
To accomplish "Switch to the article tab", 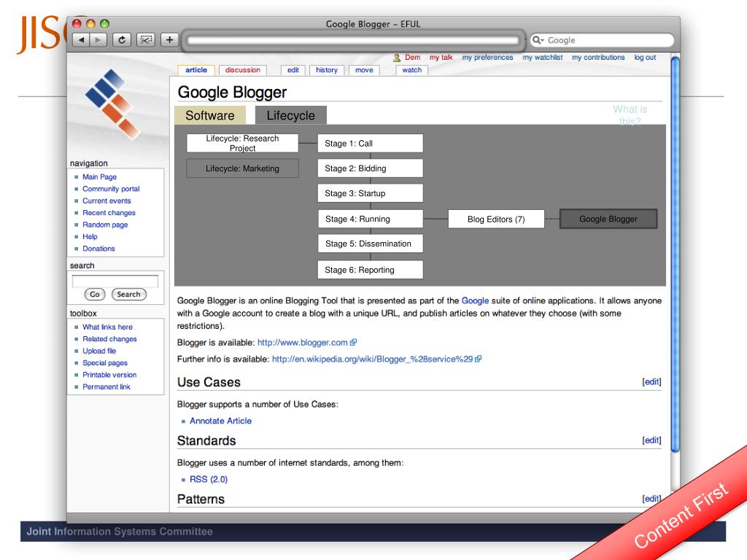I will click(196, 70).
